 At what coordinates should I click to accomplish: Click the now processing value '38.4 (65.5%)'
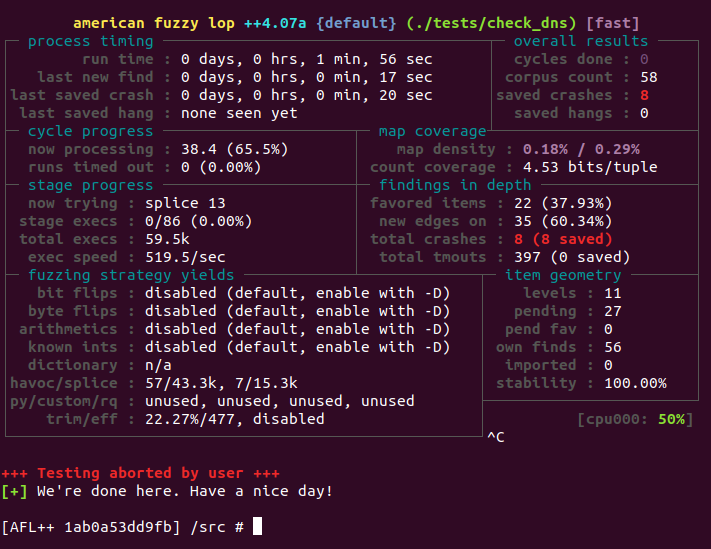click(235, 150)
